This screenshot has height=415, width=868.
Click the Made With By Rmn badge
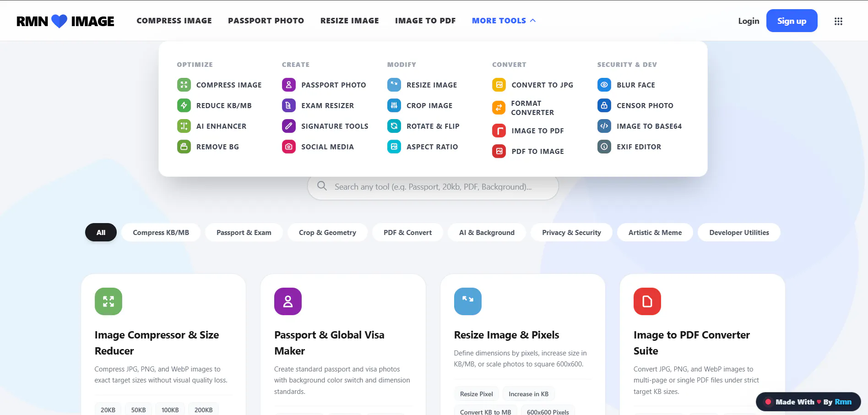point(808,402)
